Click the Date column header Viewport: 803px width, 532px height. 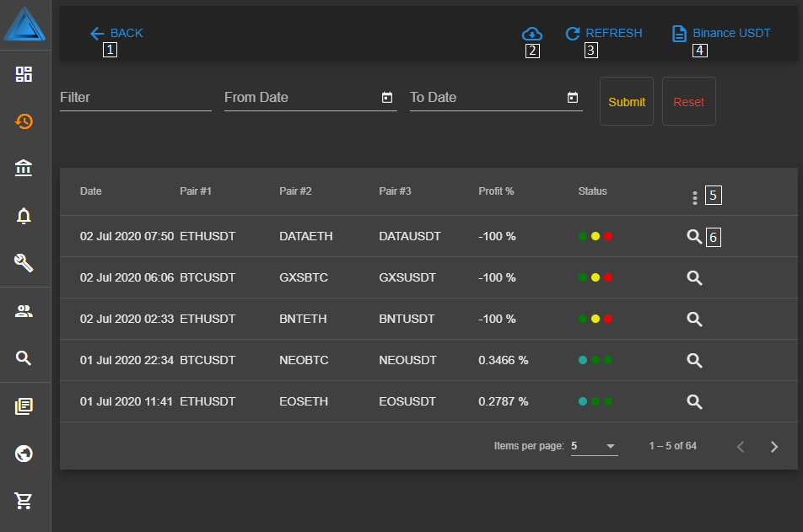(x=90, y=191)
